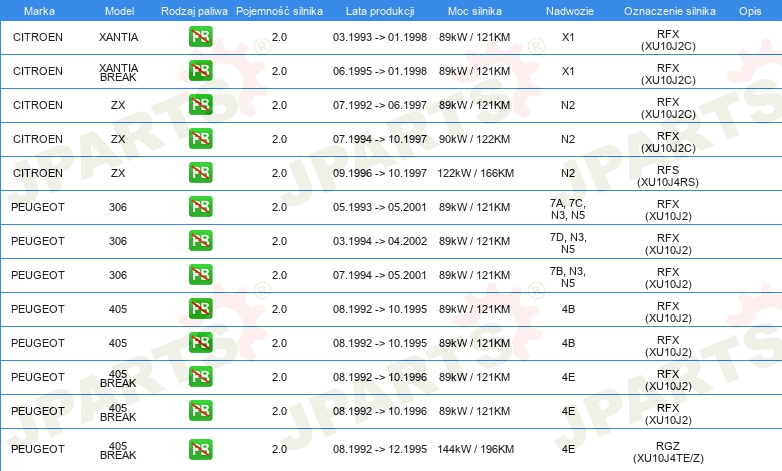Click the "89kW / 121KM" cell in the 306 07.1994 row
Image resolution: width=782 pixels, height=471 pixels.
(475, 274)
